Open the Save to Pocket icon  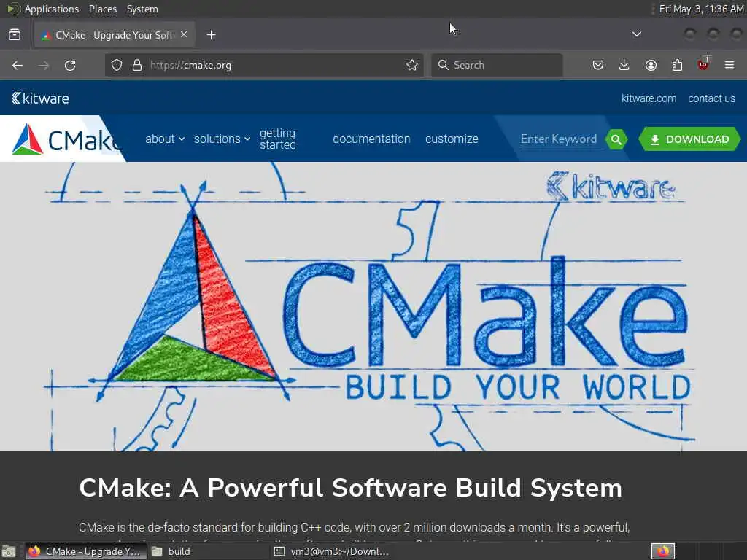pyautogui.click(x=598, y=65)
